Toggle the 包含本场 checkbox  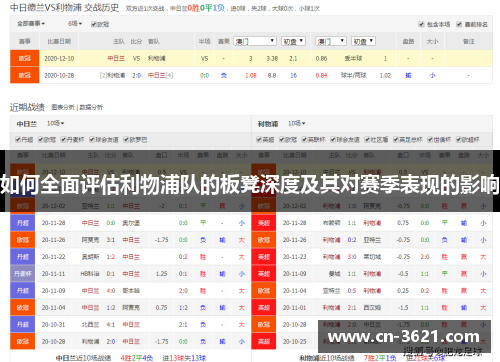click(x=421, y=24)
